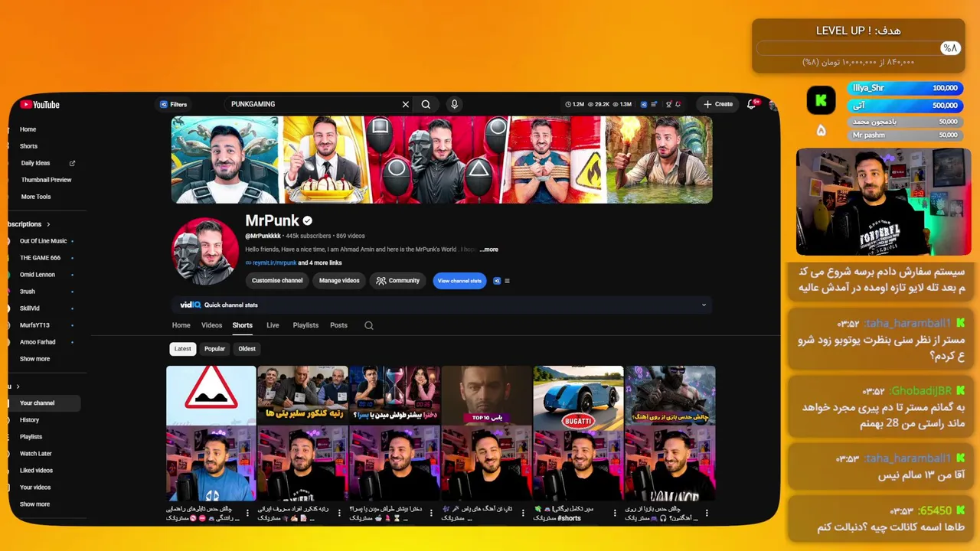Switch to the channel Playlists tab
The image size is (980, 551).
[305, 325]
